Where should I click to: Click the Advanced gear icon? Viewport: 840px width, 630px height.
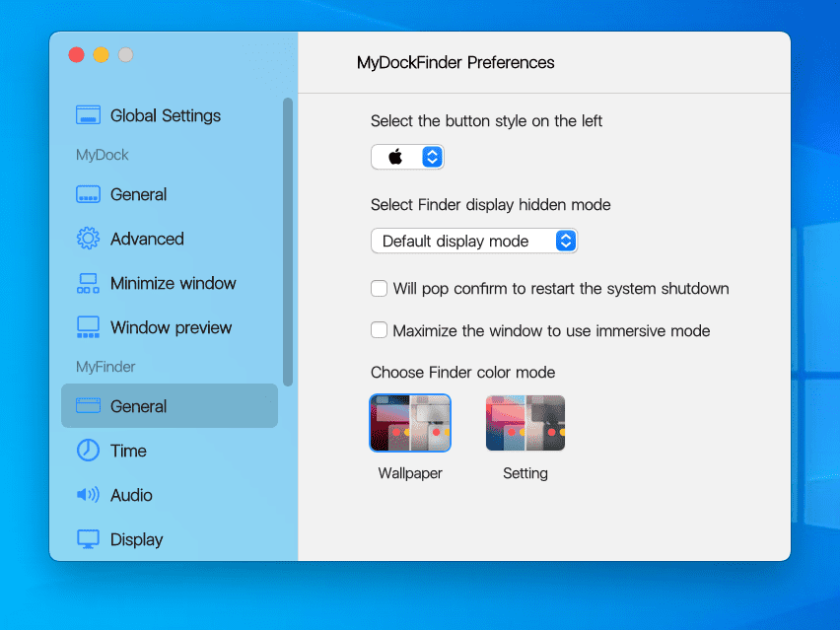(88, 239)
